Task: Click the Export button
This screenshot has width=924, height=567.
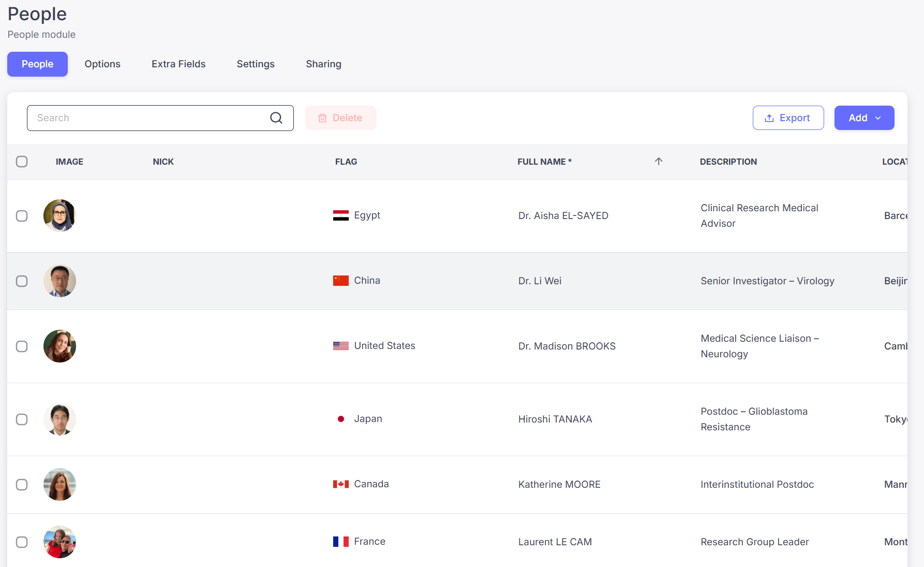Action: pos(788,118)
